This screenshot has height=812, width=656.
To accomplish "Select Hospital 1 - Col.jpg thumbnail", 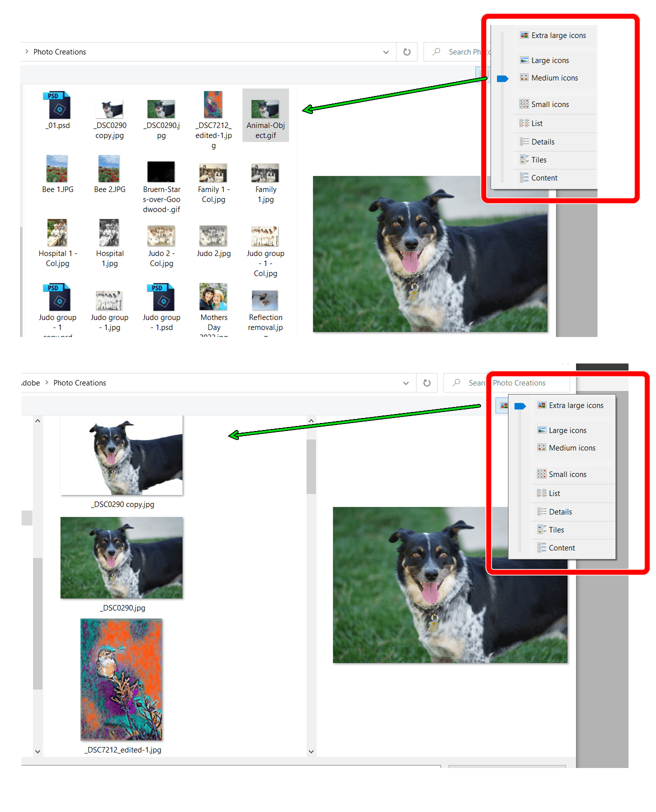I will pos(57,232).
